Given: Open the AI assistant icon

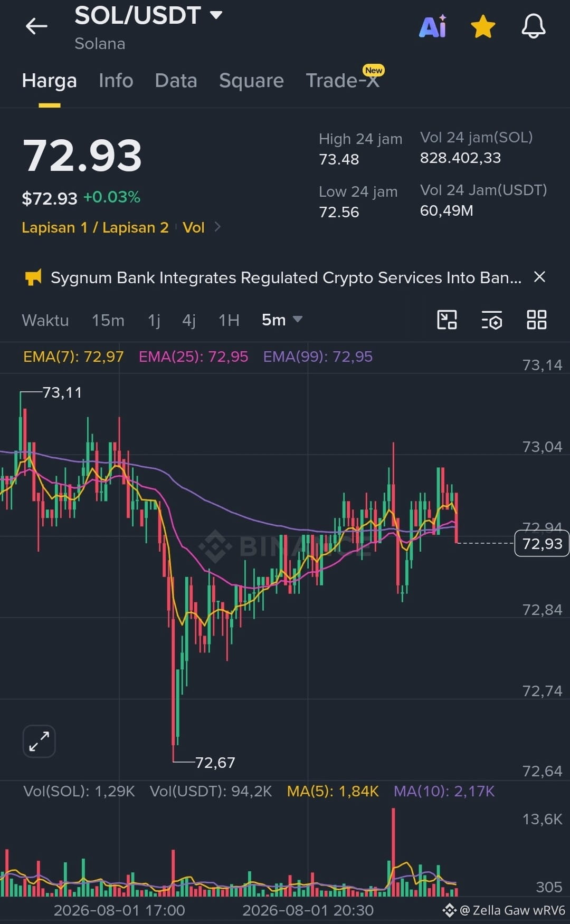Looking at the screenshot, I should 433,26.
